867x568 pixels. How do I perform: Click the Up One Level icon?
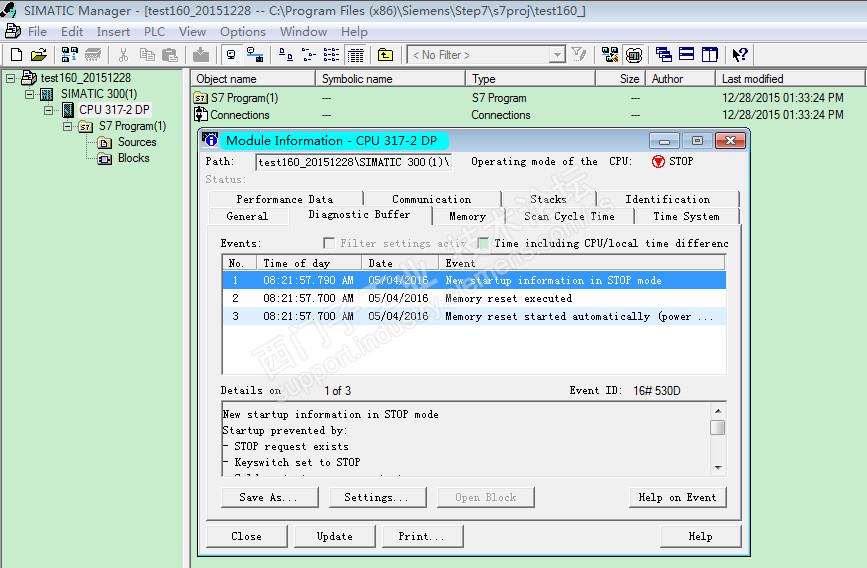385,55
